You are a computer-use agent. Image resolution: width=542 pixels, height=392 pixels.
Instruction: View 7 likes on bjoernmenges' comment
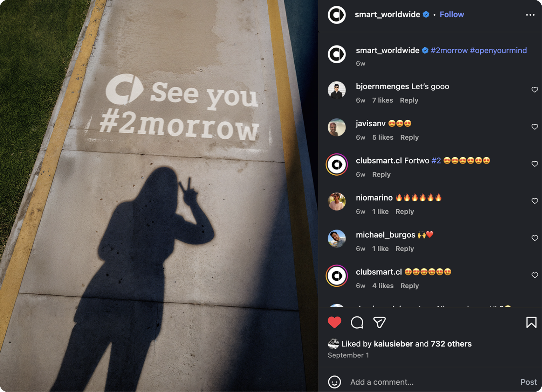pos(383,100)
